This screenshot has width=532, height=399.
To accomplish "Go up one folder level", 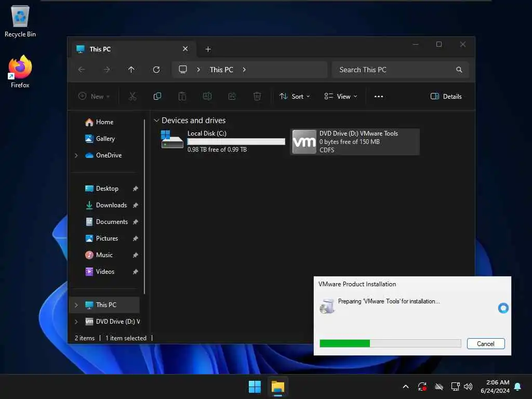I will click(131, 70).
